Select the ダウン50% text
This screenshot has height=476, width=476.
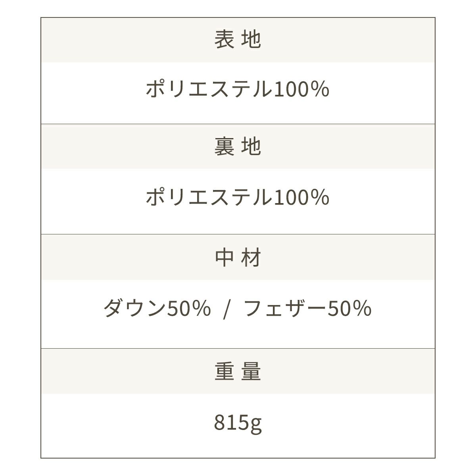pyautogui.click(x=157, y=308)
